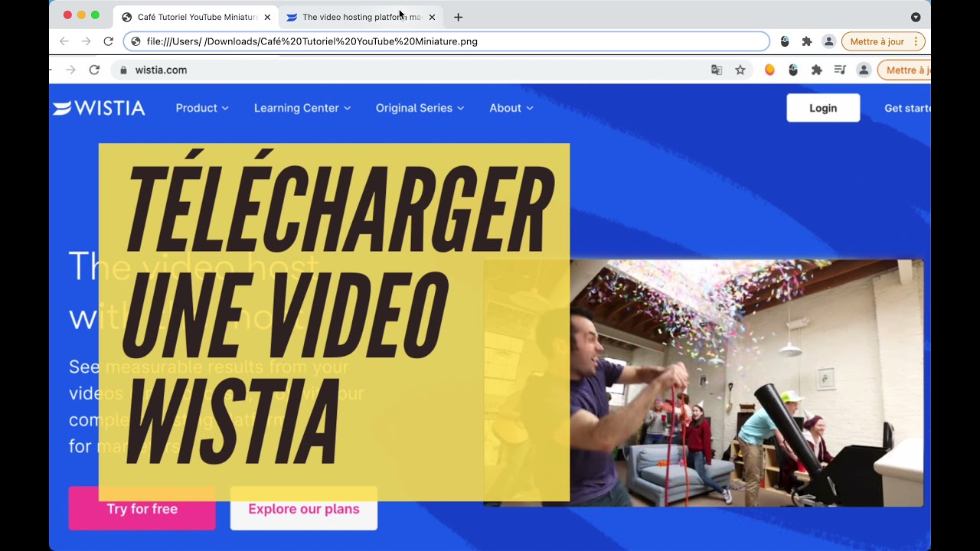
Task: Open the media control music icon
Action: (x=840, y=70)
